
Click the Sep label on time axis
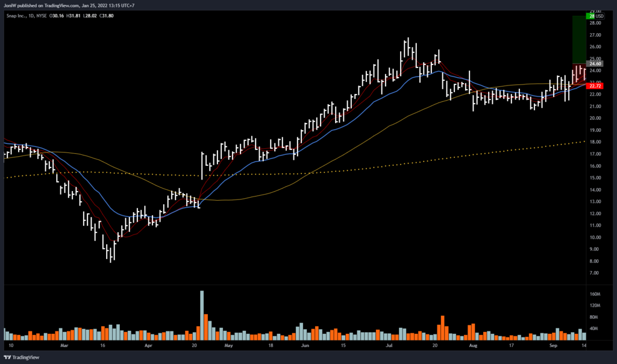(x=554, y=347)
